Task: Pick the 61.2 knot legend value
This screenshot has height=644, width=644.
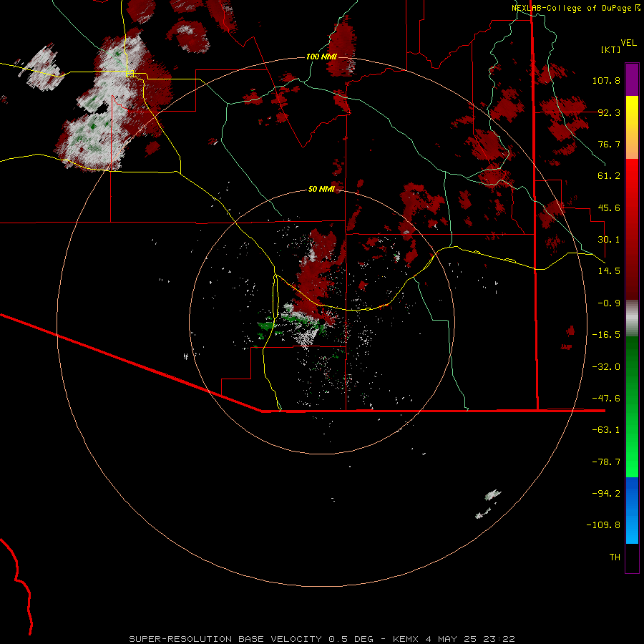Action: (609, 176)
